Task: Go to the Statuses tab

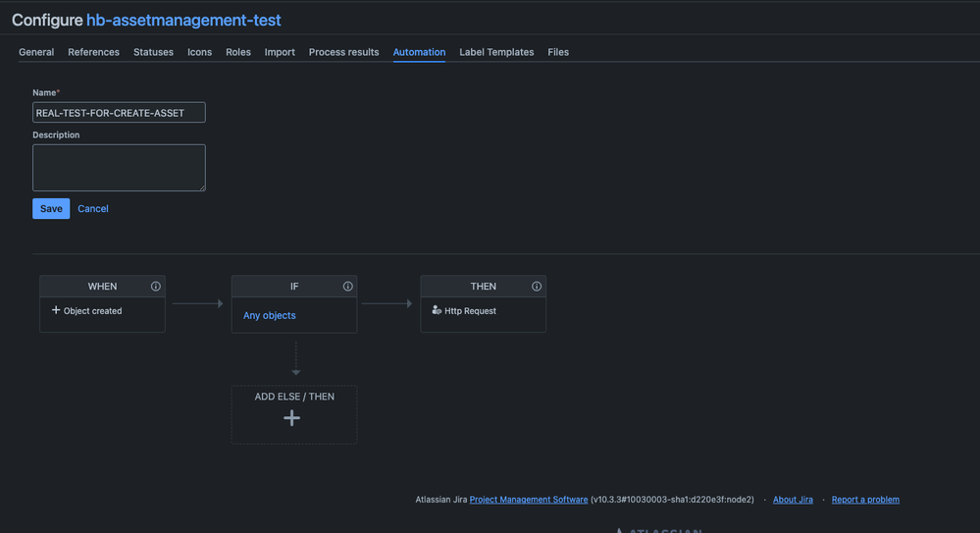Action: [153, 52]
